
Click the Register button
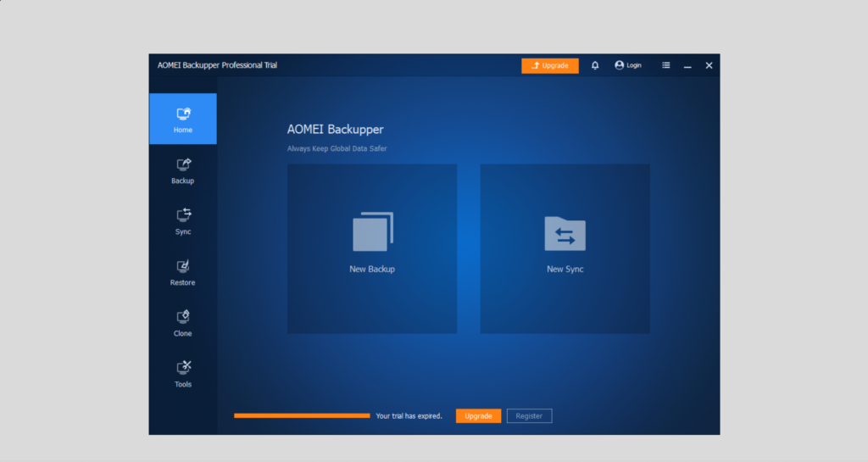coord(529,415)
